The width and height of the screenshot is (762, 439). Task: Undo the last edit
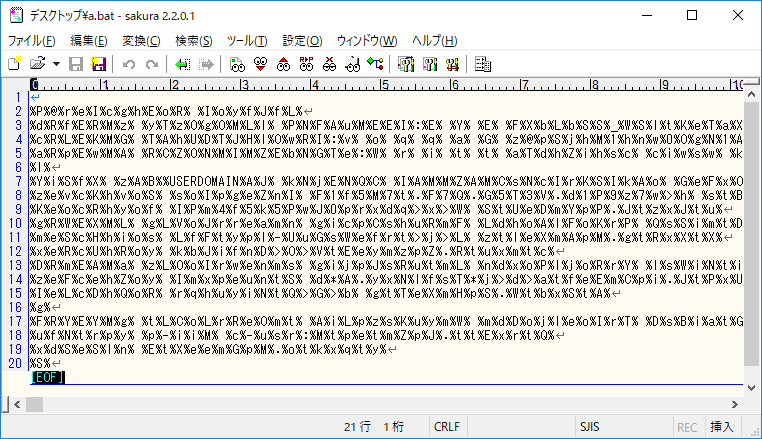[x=129, y=64]
